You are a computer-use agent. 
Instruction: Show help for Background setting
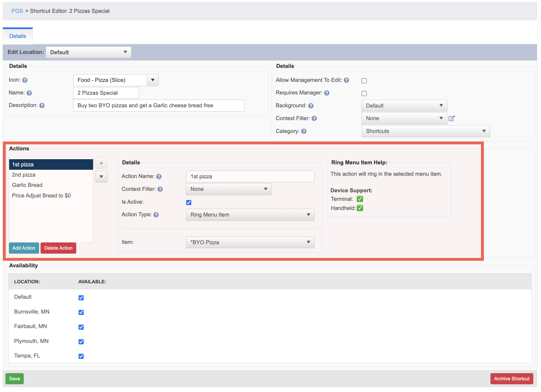click(311, 106)
